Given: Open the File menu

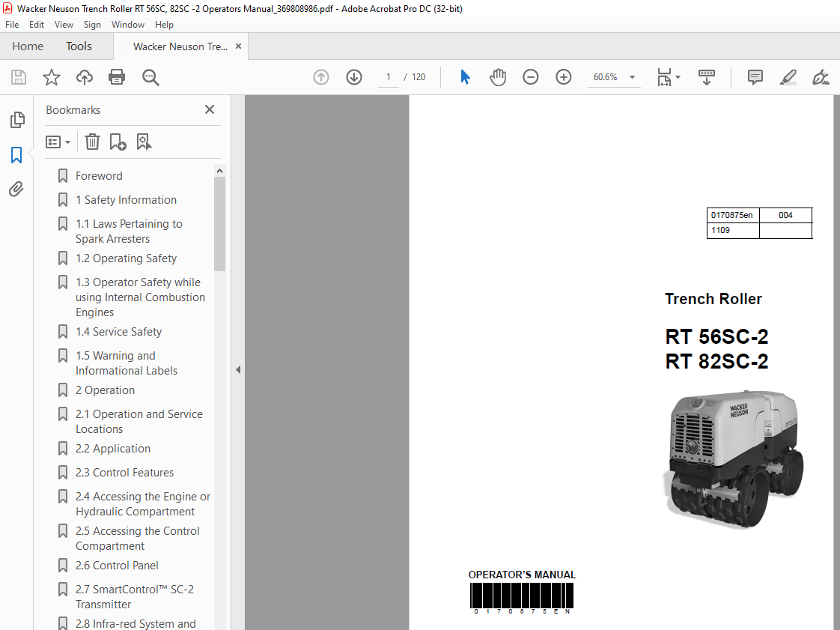Looking at the screenshot, I should pos(12,25).
